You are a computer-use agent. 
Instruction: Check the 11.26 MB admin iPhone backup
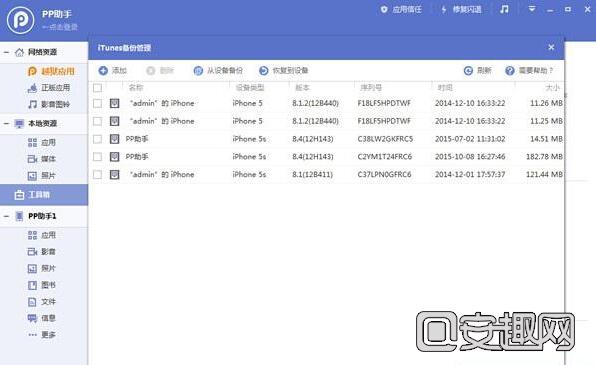pos(98,103)
